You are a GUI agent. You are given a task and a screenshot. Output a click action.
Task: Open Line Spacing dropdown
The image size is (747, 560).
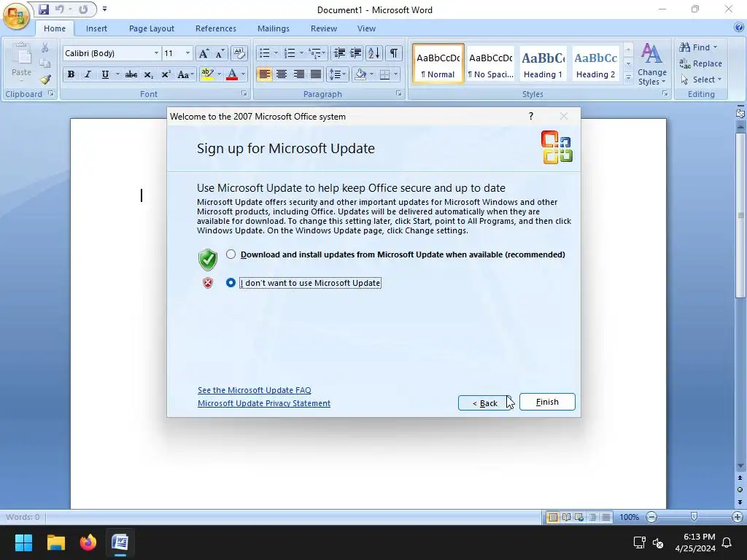click(336, 74)
